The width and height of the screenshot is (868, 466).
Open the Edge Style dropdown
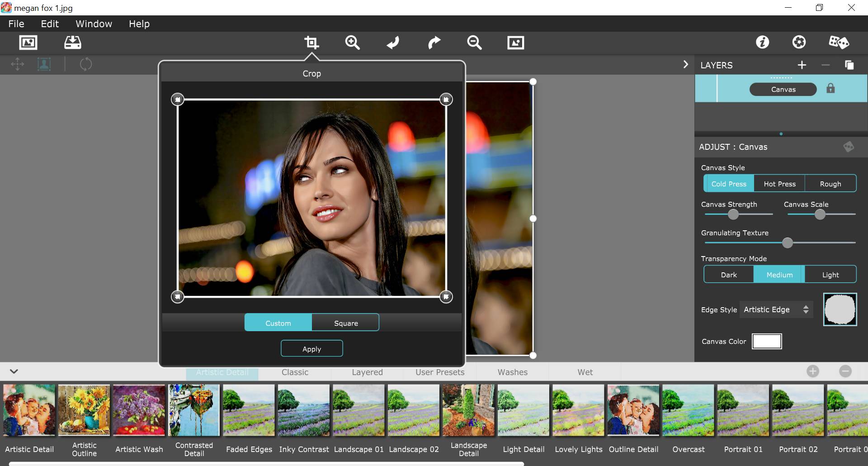pyautogui.click(x=776, y=309)
